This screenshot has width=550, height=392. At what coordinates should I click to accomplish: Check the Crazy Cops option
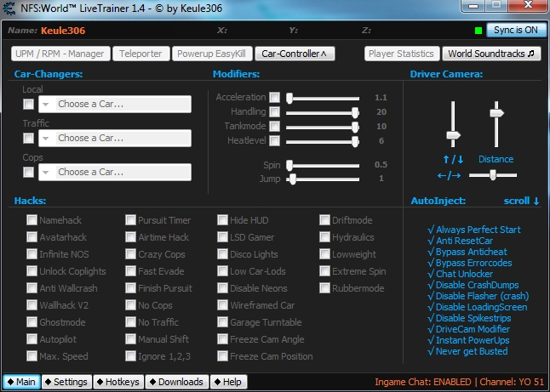130,254
